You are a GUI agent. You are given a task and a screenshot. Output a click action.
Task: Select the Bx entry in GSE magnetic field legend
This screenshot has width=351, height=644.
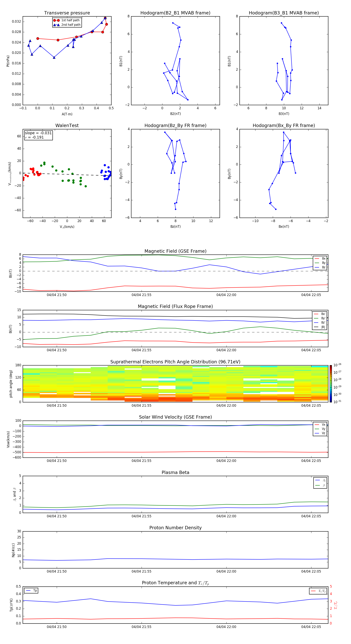coord(320,259)
